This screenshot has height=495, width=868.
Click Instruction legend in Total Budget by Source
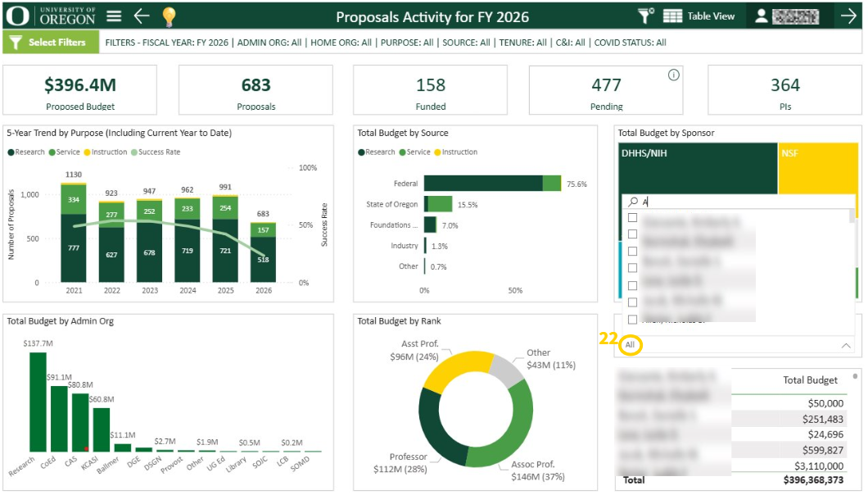pyautogui.click(x=455, y=152)
